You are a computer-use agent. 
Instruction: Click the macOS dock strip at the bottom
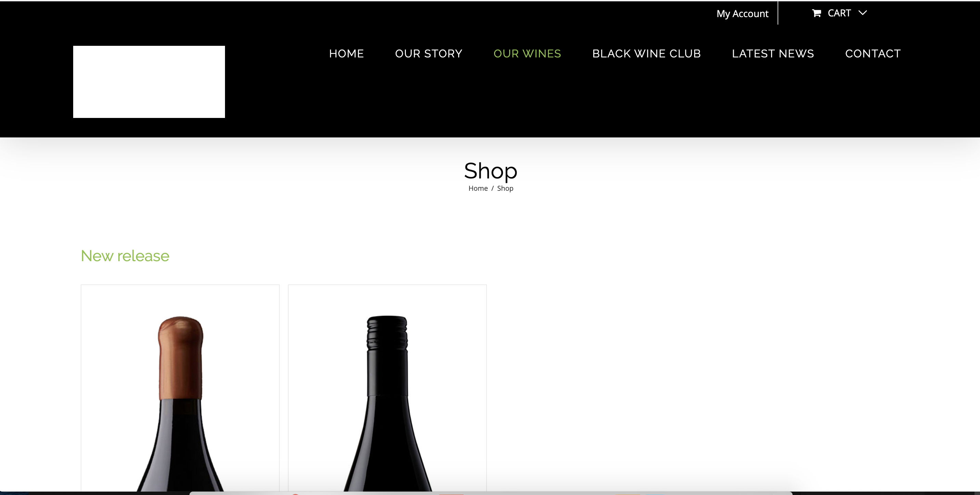[x=491, y=493]
